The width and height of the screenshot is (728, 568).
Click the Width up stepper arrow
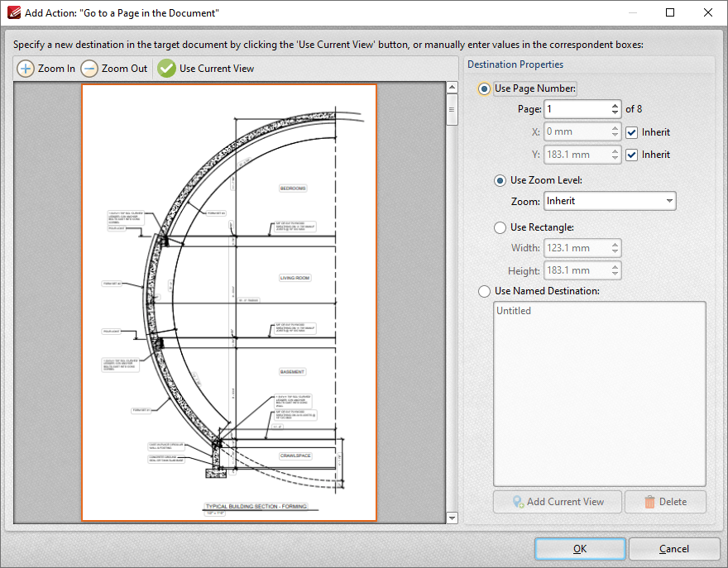(x=615, y=244)
